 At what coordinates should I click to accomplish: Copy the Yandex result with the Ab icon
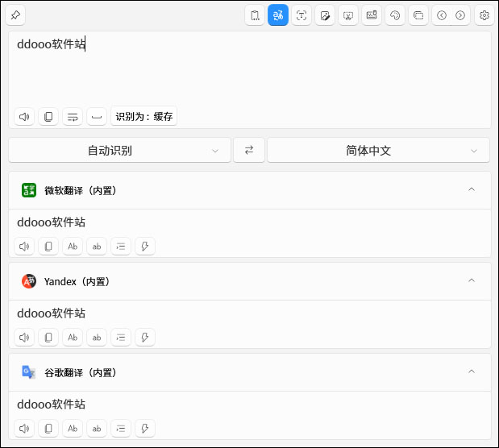click(x=73, y=338)
